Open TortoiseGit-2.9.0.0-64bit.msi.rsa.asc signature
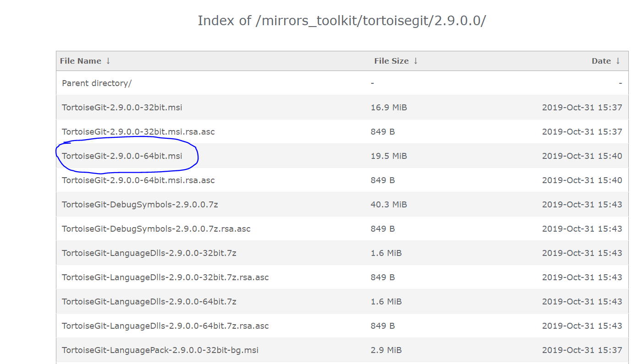The width and height of the screenshot is (643, 364). [138, 180]
